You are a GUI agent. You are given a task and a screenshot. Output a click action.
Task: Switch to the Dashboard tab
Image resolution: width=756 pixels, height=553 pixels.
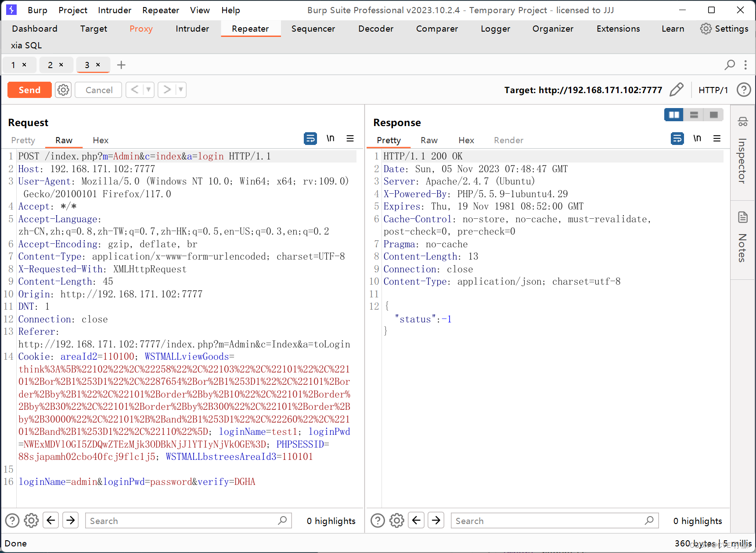pos(35,29)
